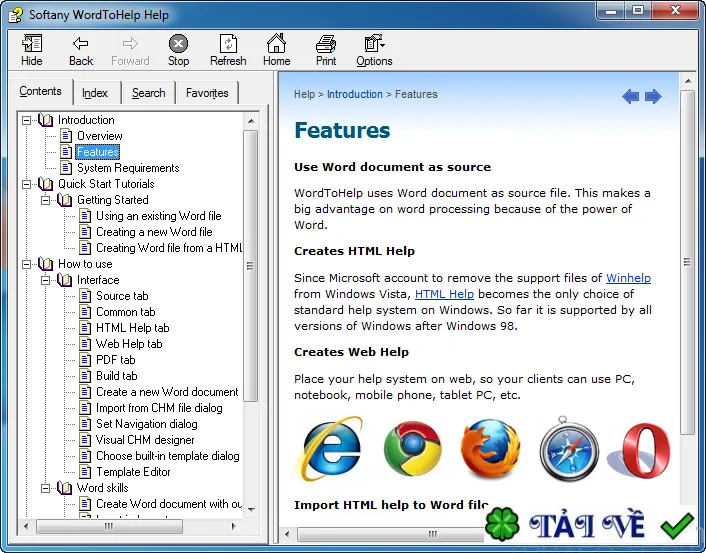Click the Firefox browser logo
706x553 pixels.
tap(490, 449)
